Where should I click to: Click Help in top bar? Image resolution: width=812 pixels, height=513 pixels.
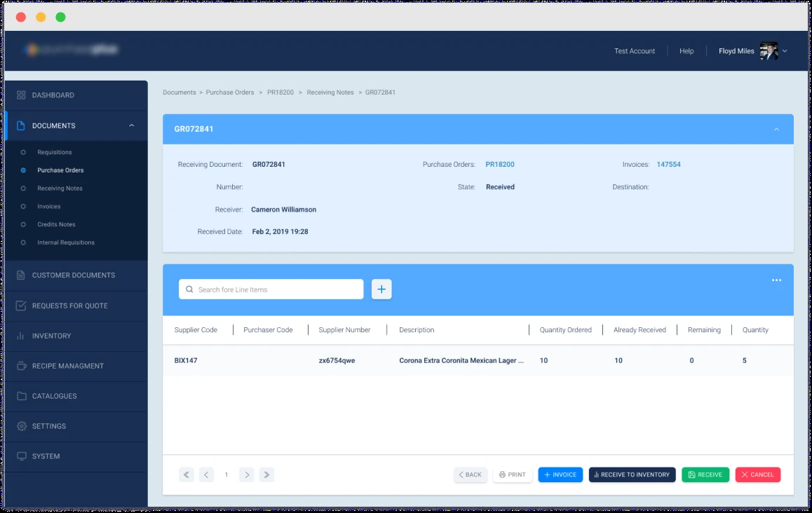pos(686,51)
